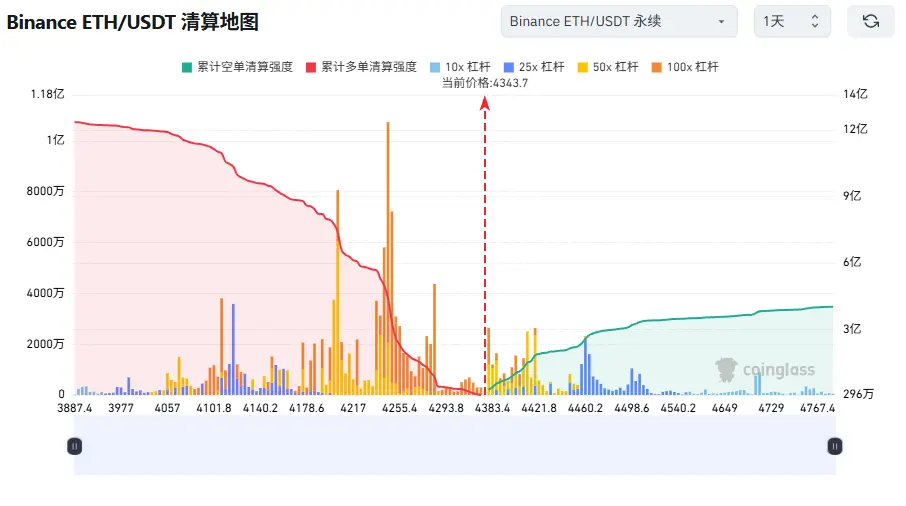Screen dimensions: 906x506
Task: Toggle 累计多单清算强度 legend series
Action: coord(361,67)
